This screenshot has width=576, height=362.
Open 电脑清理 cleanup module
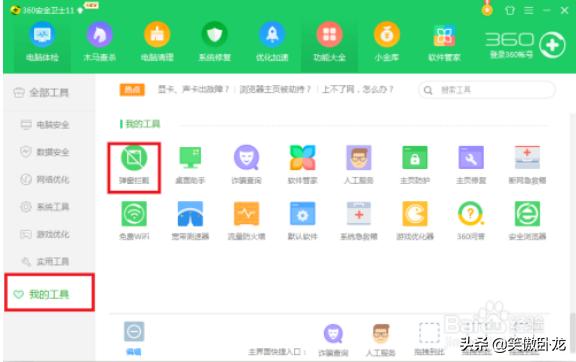[157, 42]
